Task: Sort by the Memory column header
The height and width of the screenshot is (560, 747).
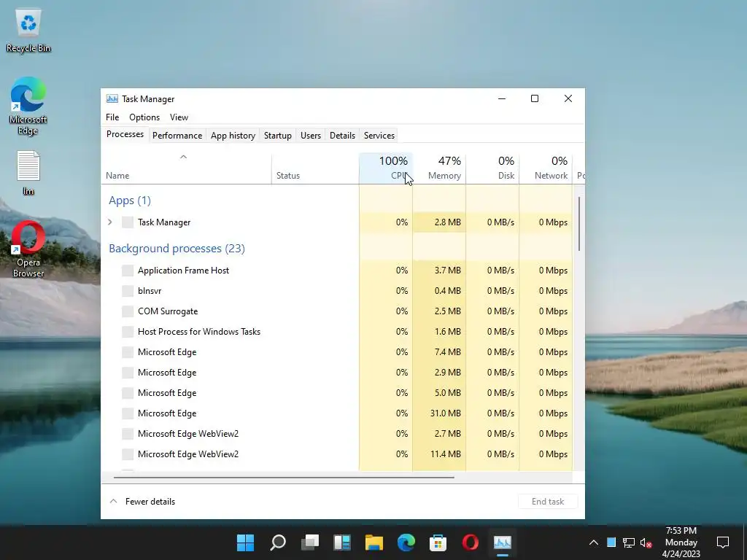Action: (439, 168)
